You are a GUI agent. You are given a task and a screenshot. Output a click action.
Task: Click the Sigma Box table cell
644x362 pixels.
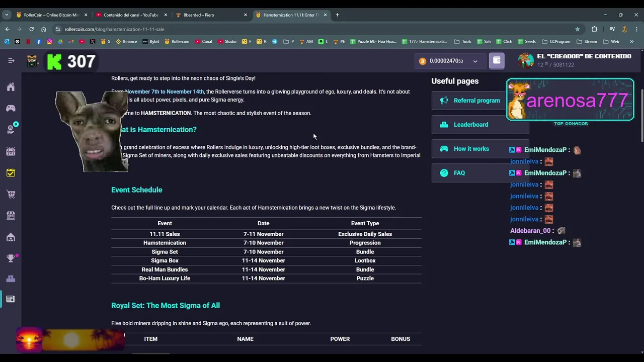[165, 260]
